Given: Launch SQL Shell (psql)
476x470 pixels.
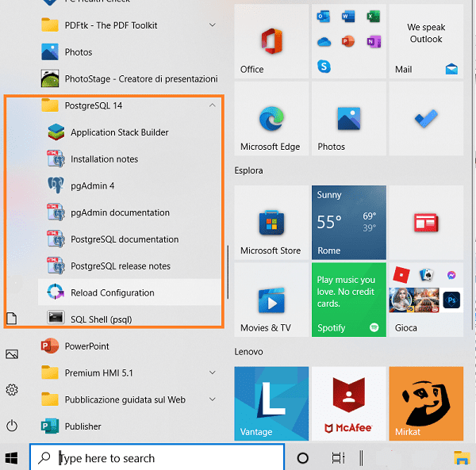Looking at the screenshot, I should [x=129, y=318].
